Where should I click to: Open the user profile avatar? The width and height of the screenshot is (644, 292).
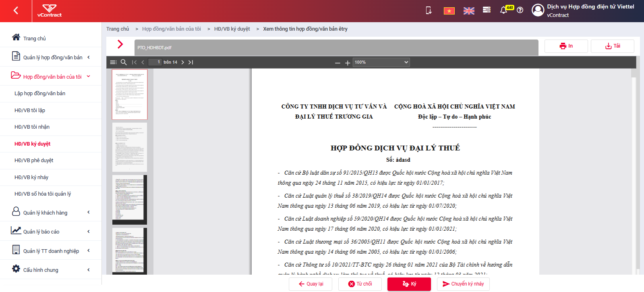[x=538, y=10]
